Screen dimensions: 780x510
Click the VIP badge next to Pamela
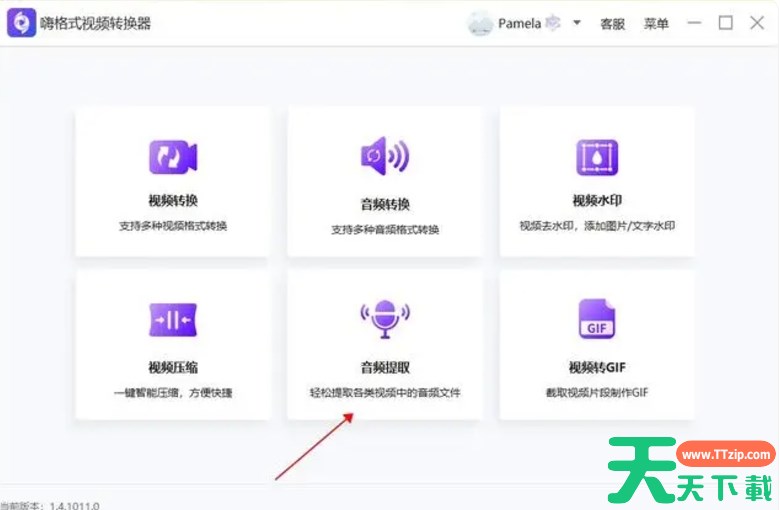pyautogui.click(x=553, y=23)
